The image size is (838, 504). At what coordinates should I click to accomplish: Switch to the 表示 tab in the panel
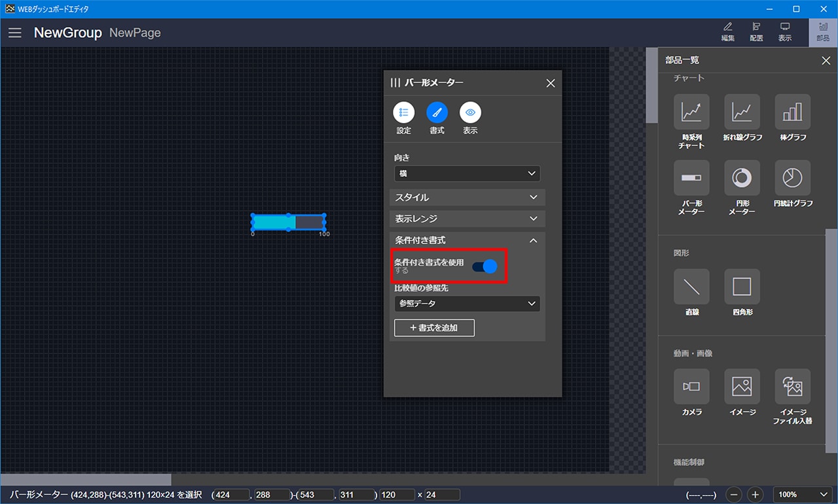[470, 113]
